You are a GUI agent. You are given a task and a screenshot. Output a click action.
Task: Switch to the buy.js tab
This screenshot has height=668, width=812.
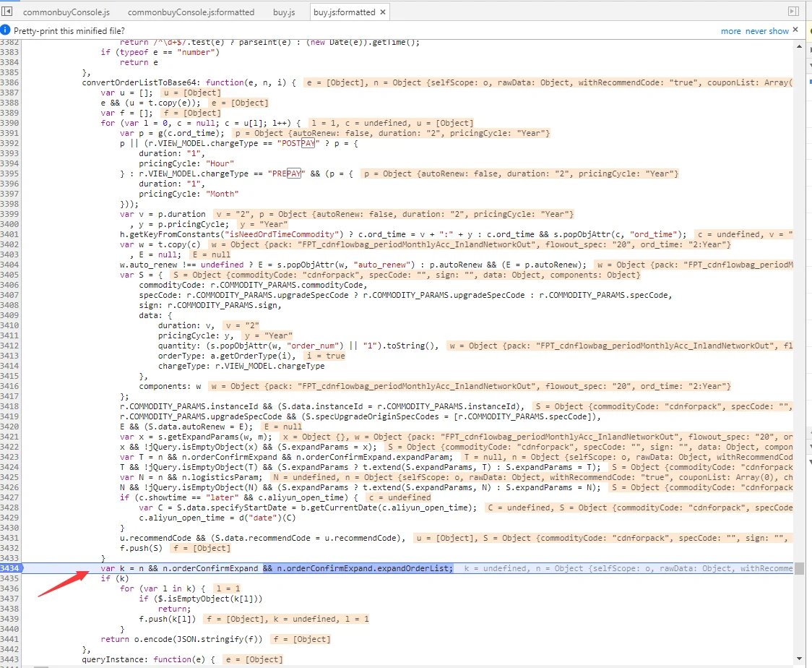pyautogui.click(x=284, y=12)
